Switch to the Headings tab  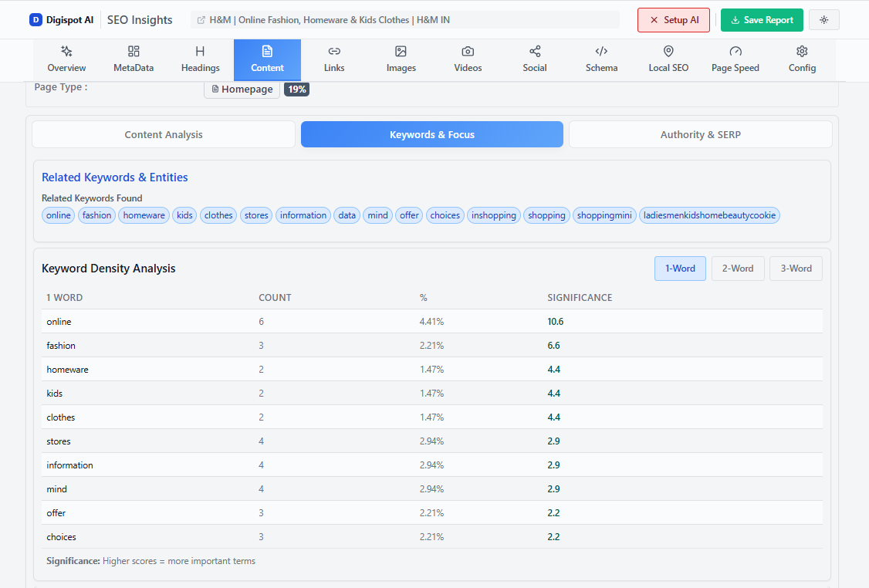click(x=200, y=60)
